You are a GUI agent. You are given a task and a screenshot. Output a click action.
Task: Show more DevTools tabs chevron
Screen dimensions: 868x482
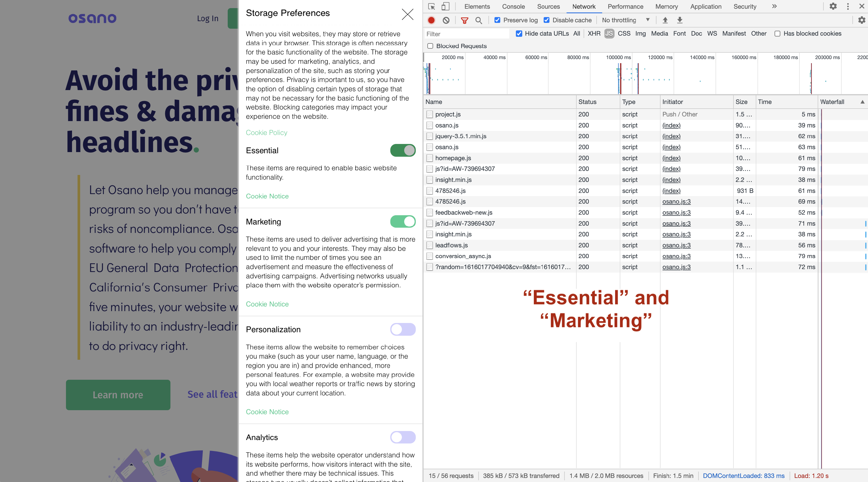point(774,6)
